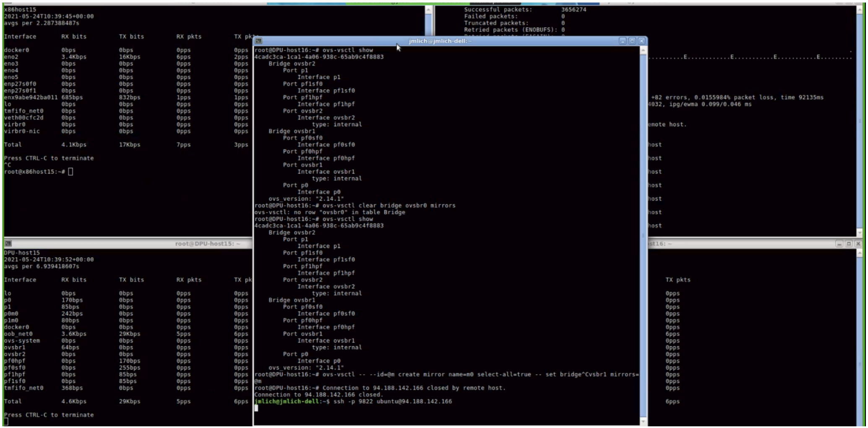The height and width of the screenshot is (428, 868).
Task: Click the 17Kbps total TX value
Action: (x=130, y=145)
